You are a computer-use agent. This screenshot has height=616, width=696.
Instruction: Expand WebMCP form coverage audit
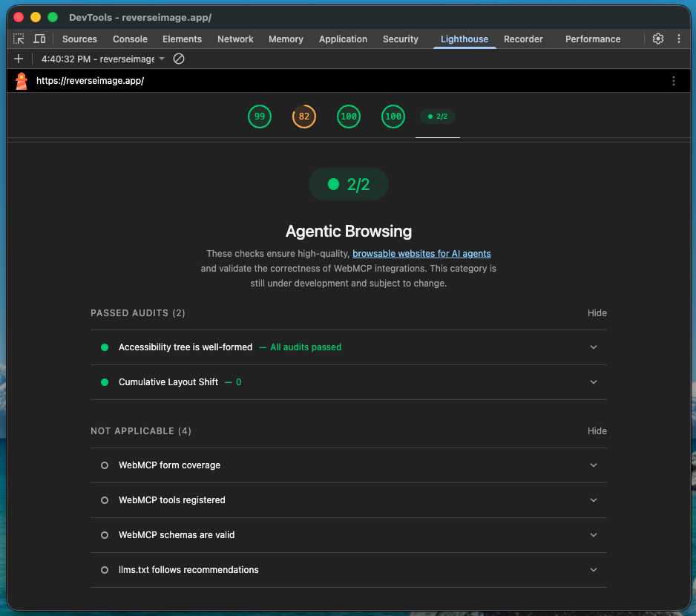click(x=349, y=465)
